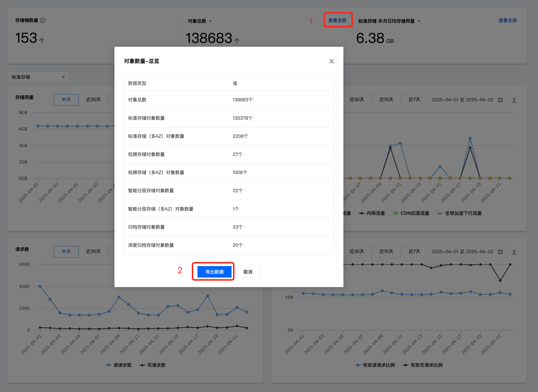538x392 pixels.
Task: Click the info icon beside 存储桶数量
Action: pos(43,21)
